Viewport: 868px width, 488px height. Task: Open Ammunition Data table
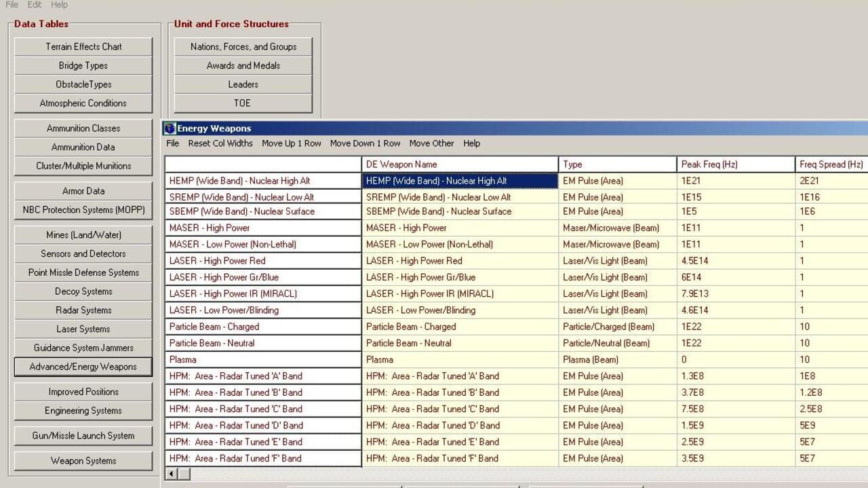click(83, 147)
